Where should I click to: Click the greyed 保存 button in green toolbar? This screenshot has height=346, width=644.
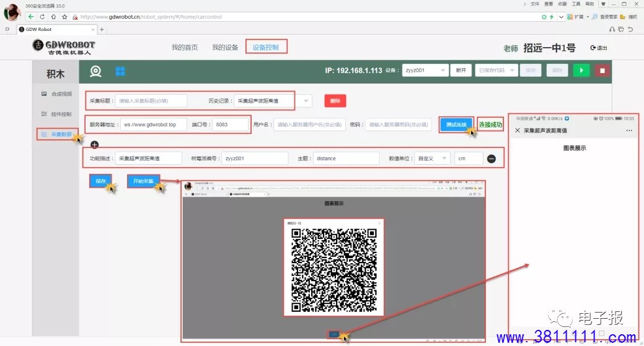(x=531, y=71)
